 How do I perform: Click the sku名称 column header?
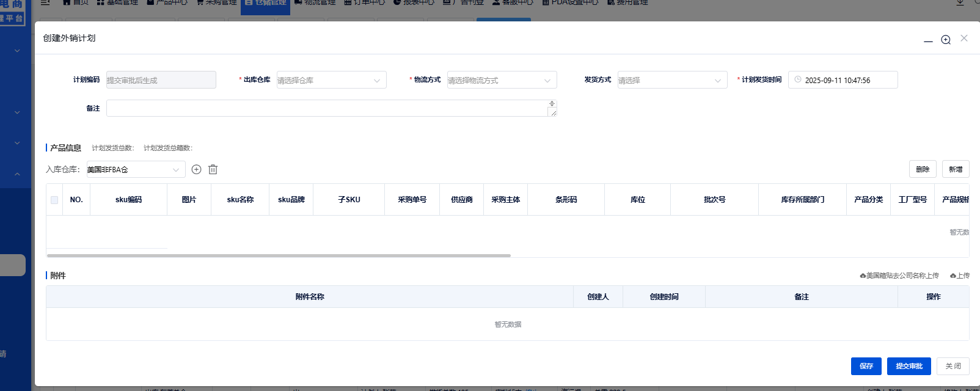pyautogui.click(x=240, y=200)
